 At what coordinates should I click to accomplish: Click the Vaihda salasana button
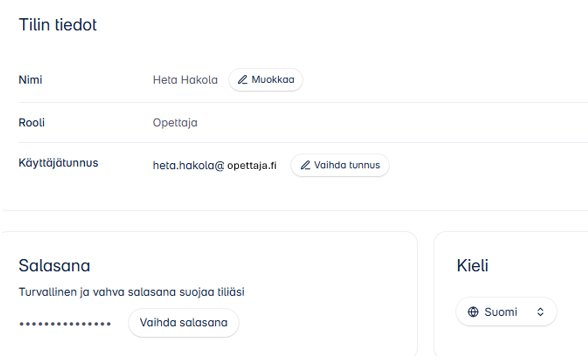pyautogui.click(x=184, y=322)
